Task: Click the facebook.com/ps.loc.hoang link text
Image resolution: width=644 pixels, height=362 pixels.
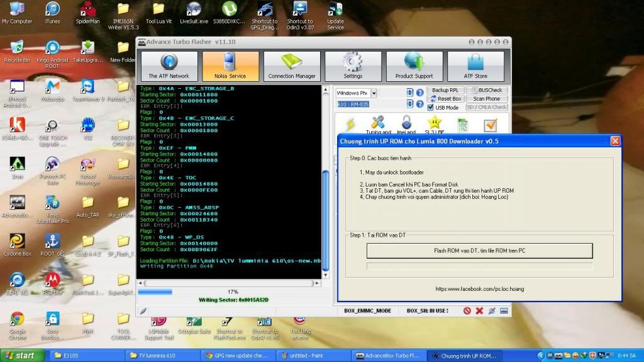Action: [x=479, y=289]
